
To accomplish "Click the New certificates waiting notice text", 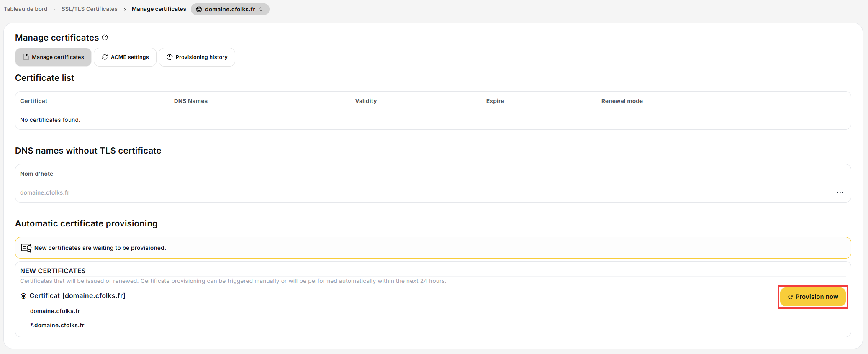I will coord(100,248).
